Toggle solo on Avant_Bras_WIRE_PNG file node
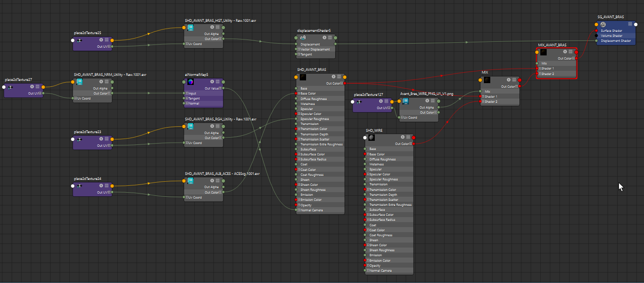This screenshot has height=283, width=644. click(x=428, y=101)
